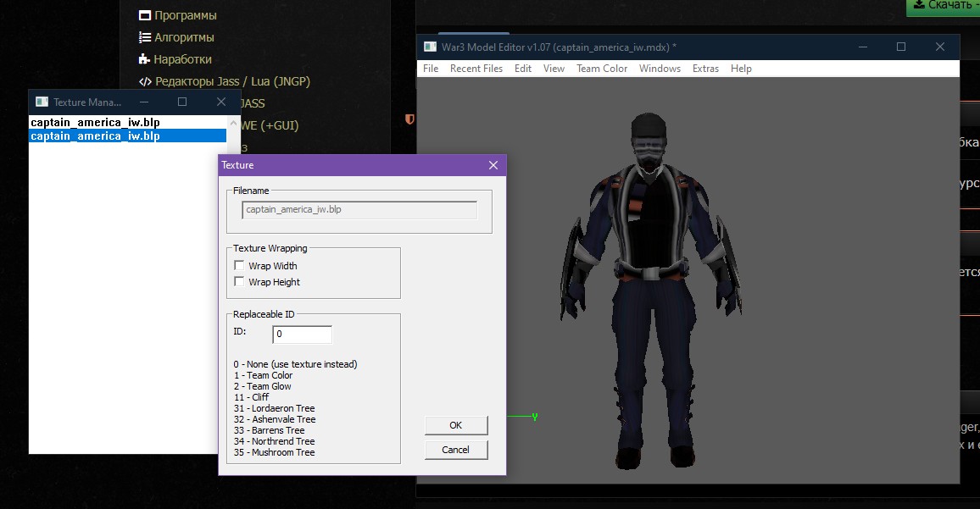Enable the Wrap Height checkbox

[239, 282]
